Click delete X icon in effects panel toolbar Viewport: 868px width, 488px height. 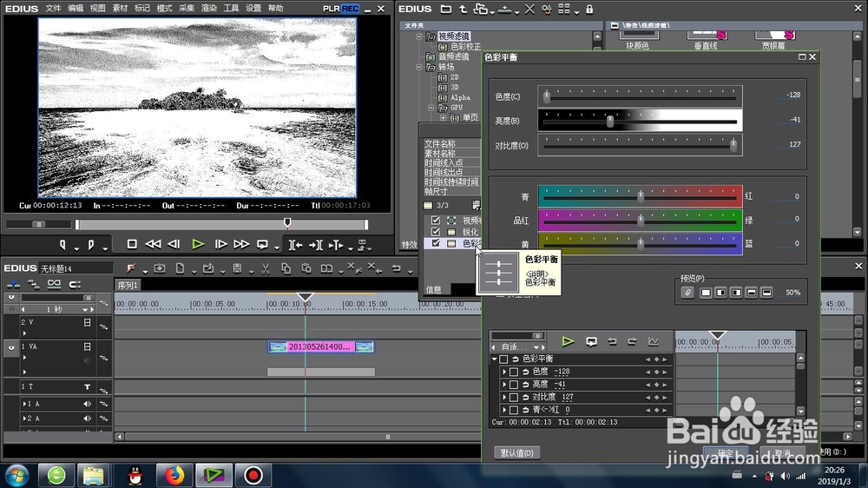[x=529, y=9]
